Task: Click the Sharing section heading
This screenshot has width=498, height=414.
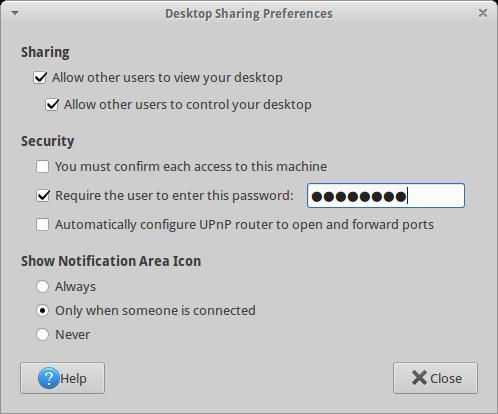Action: coord(45,52)
